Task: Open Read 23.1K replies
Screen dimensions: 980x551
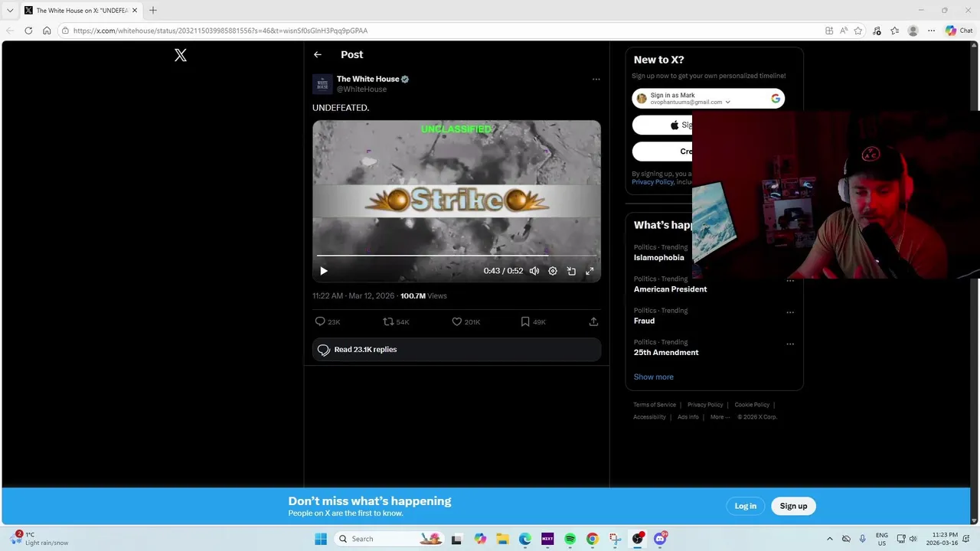Action: (456, 350)
